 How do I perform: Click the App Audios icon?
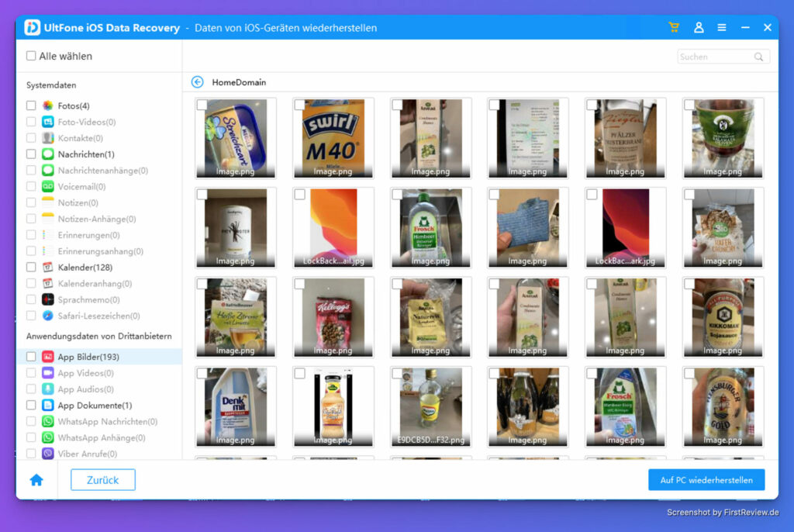47,389
